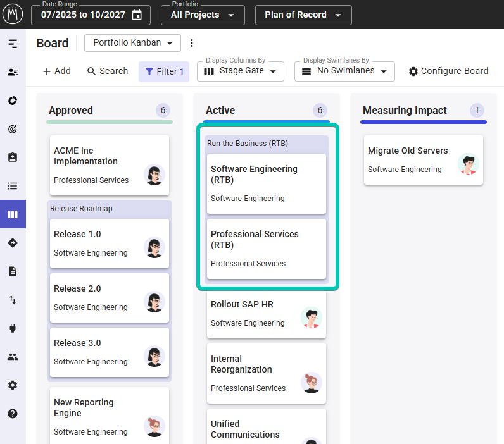Click the Add button
504x444 pixels.
(x=56, y=71)
